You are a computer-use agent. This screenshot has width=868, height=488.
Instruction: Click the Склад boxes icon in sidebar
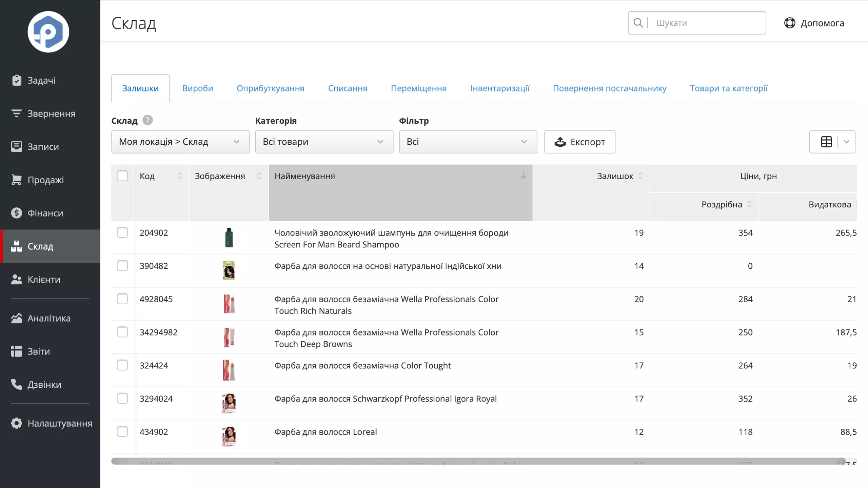click(x=16, y=246)
